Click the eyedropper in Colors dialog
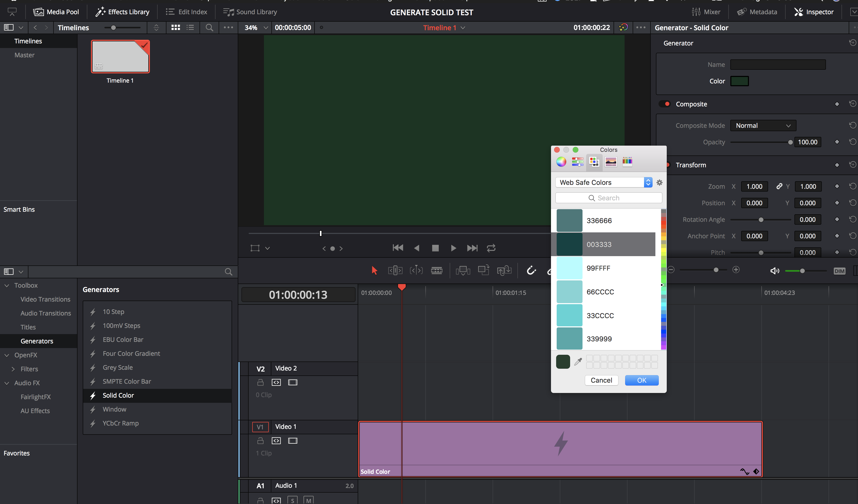This screenshot has width=858, height=504. click(x=578, y=361)
